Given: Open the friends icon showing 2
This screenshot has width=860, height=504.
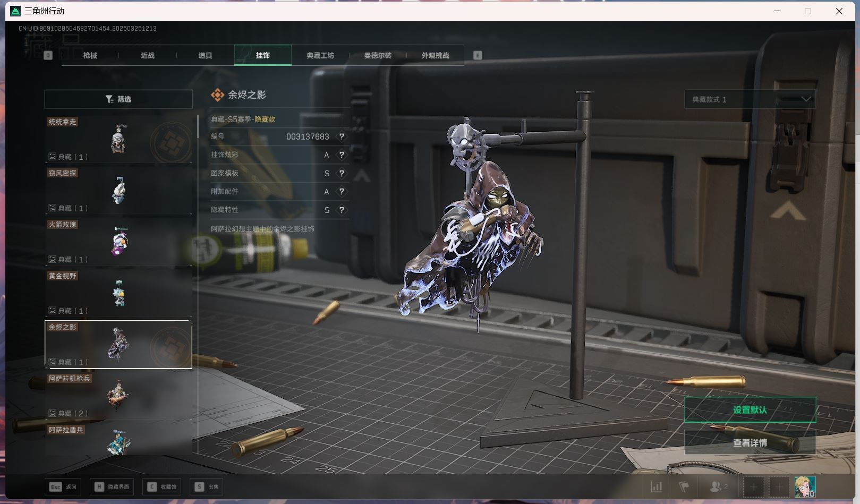Looking at the screenshot, I should click(719, 486).
